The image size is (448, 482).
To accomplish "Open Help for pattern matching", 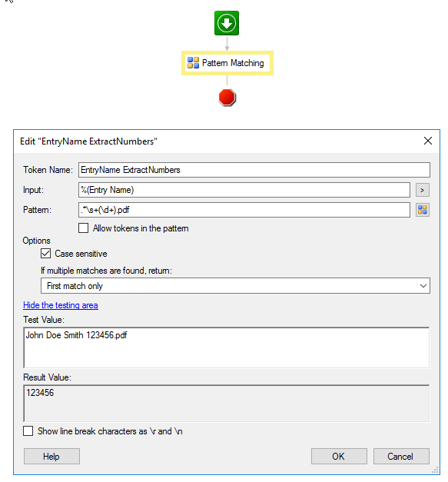I will (51, 456).
